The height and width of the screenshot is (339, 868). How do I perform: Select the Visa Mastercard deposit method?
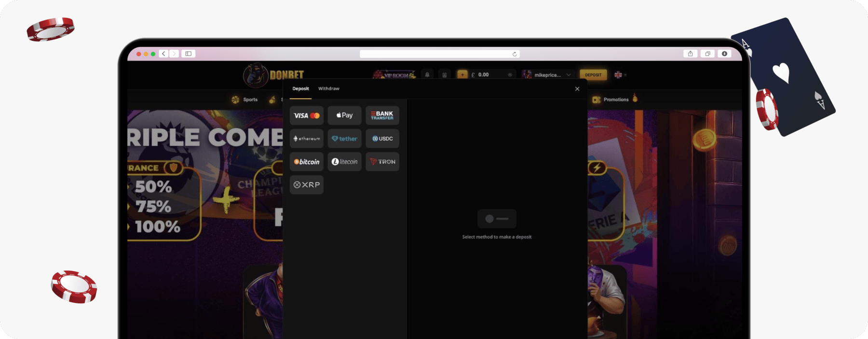(x=307, y=115)
